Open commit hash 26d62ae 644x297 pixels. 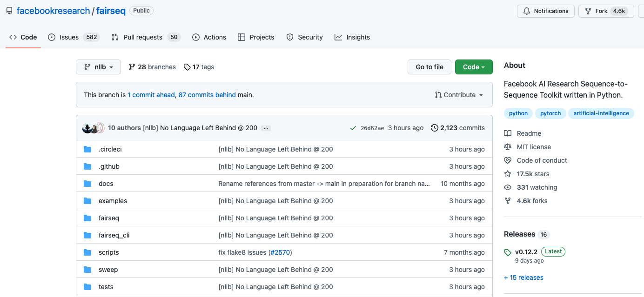(372, 128)
